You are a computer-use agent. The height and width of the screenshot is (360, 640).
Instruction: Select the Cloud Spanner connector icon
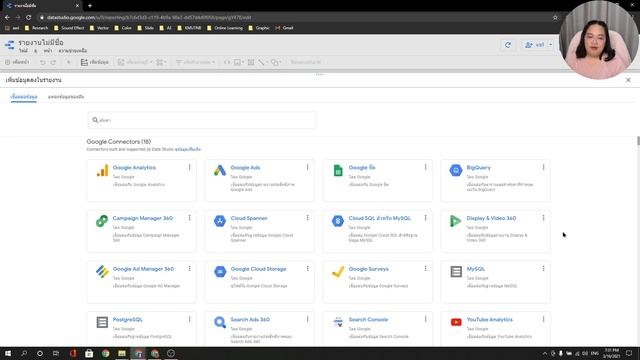tap(220, 221)
